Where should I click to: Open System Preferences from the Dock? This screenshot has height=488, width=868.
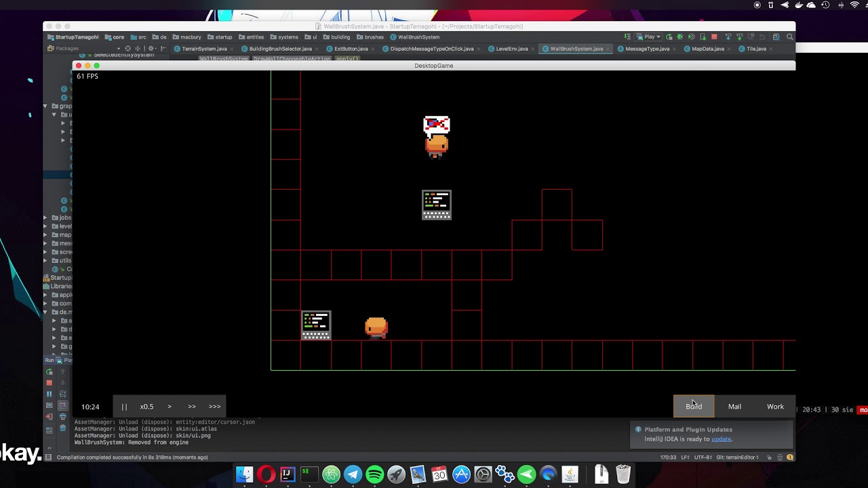tap(483, 474)
